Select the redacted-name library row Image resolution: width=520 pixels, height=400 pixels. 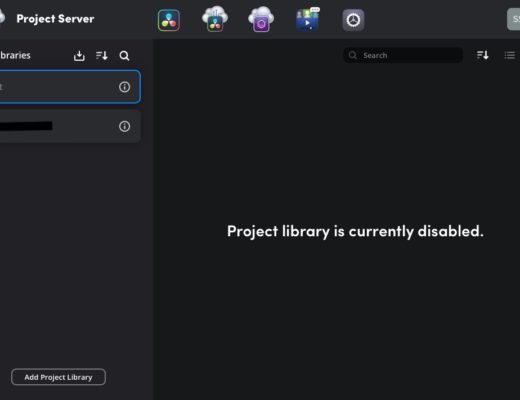69,126
